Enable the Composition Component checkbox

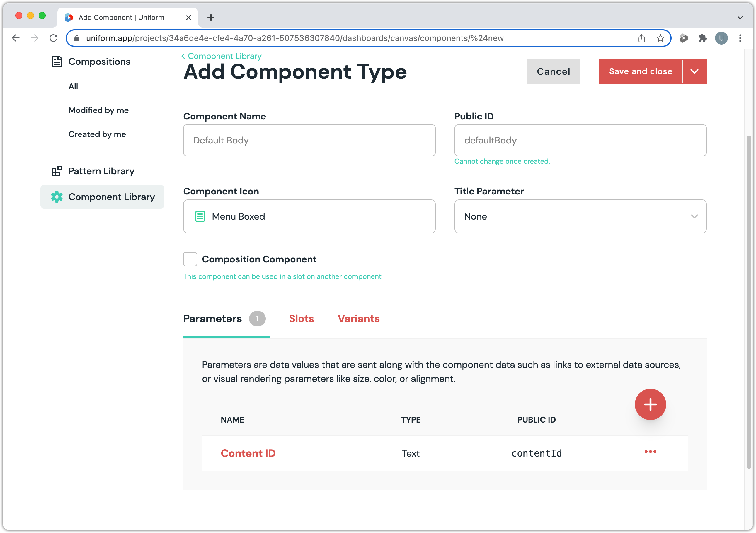[x=190, y=259]
